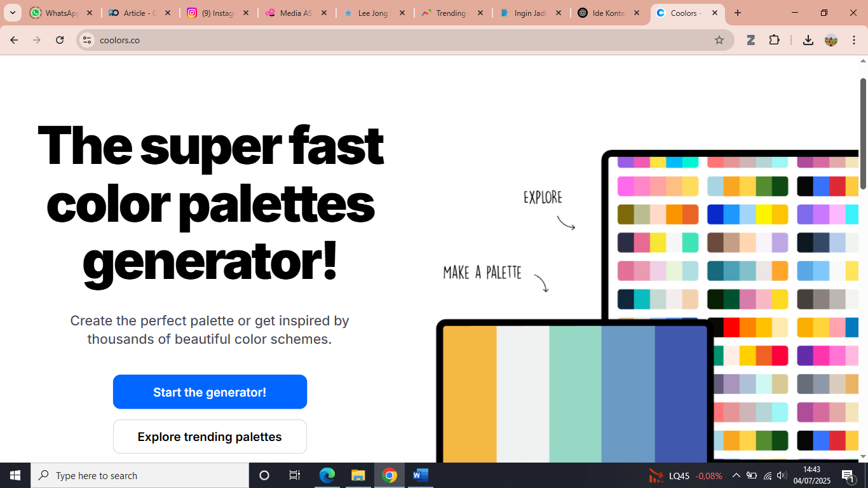Click the dark blue stripe in the large palette

coord(681,394)
